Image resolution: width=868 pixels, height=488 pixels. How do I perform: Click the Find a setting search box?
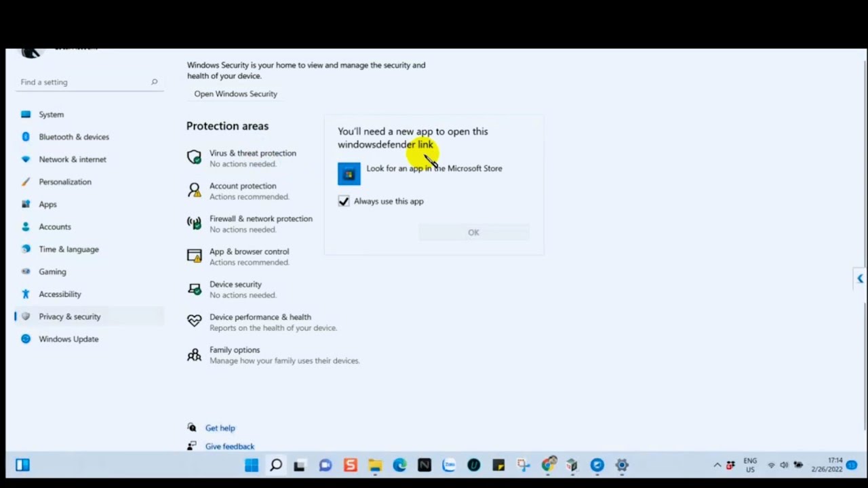90,82
